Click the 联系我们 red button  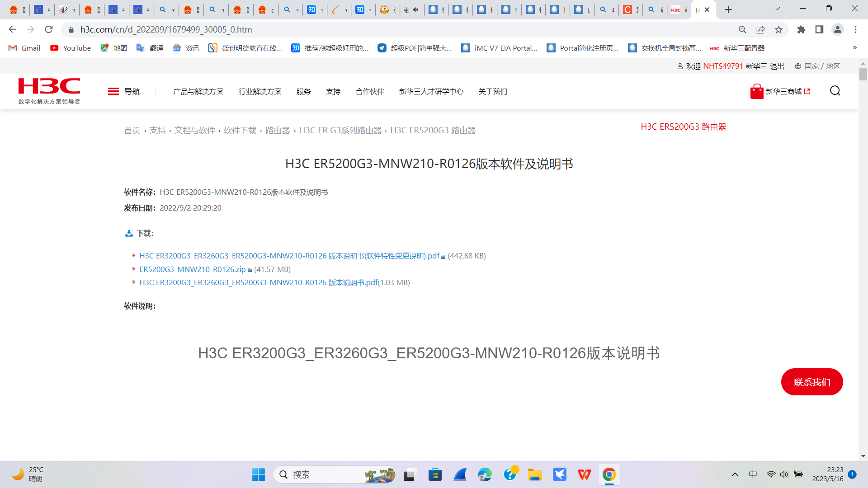811,382
